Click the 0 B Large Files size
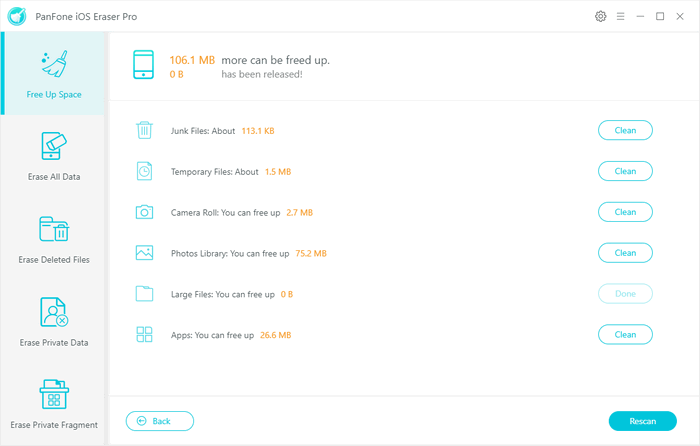700x446 pixels. [x=287, y=295]
